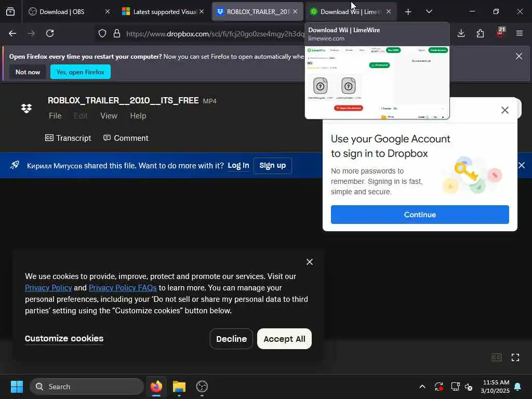
Task: Open network status tray icon
Action: click(455, 387)
